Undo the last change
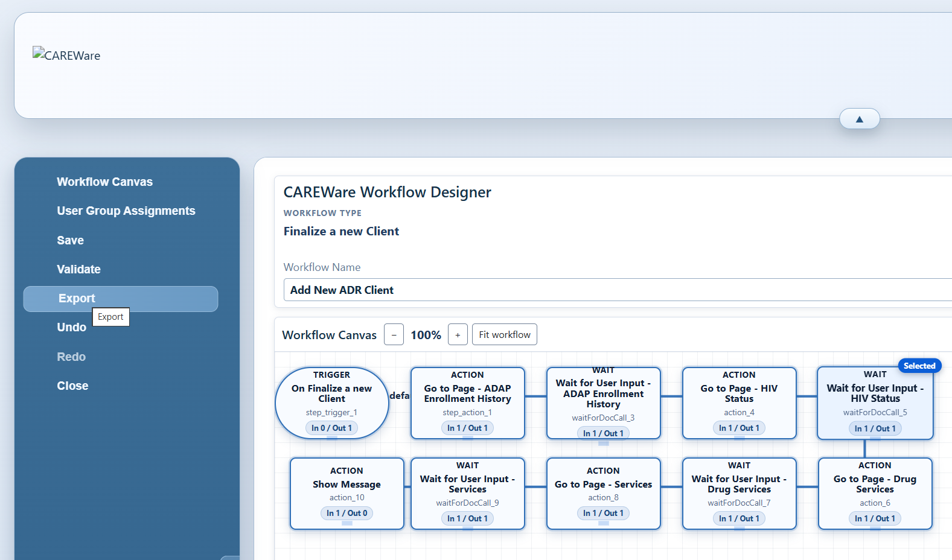The height and width of the screenshot is (560, 952). click(72, 327)
